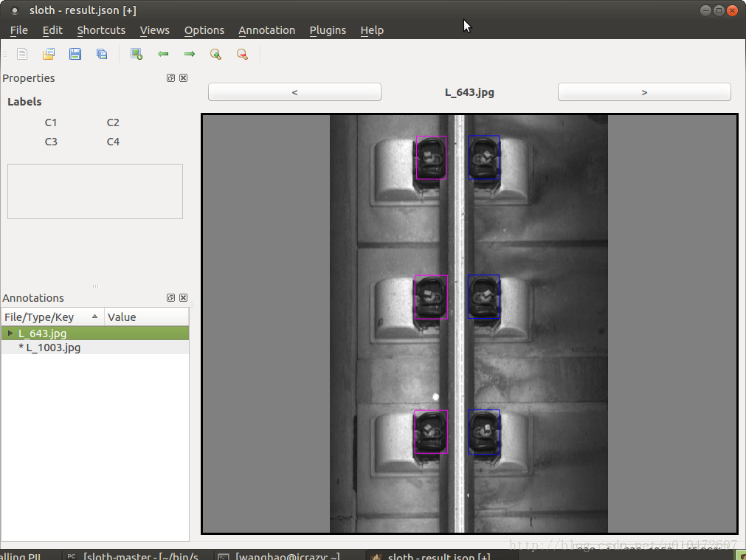Image resolution: width=746 pixels, height=560 pixels.
Task: Go to previous image with left green arrow
Action: tap(163, 54)
